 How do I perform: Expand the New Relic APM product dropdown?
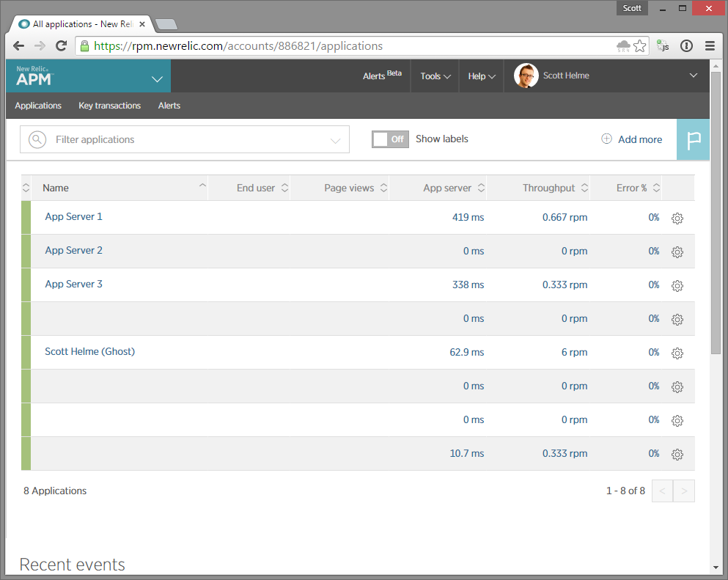click(157, 78)
